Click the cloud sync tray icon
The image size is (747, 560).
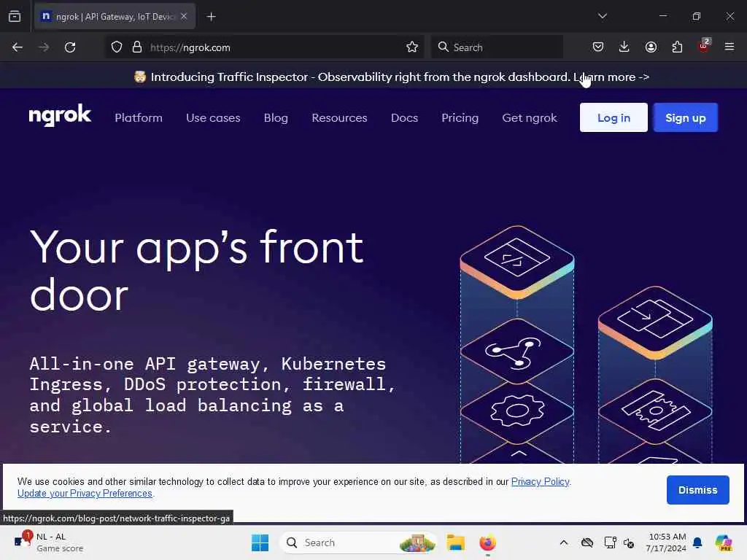tap(587, 542)
